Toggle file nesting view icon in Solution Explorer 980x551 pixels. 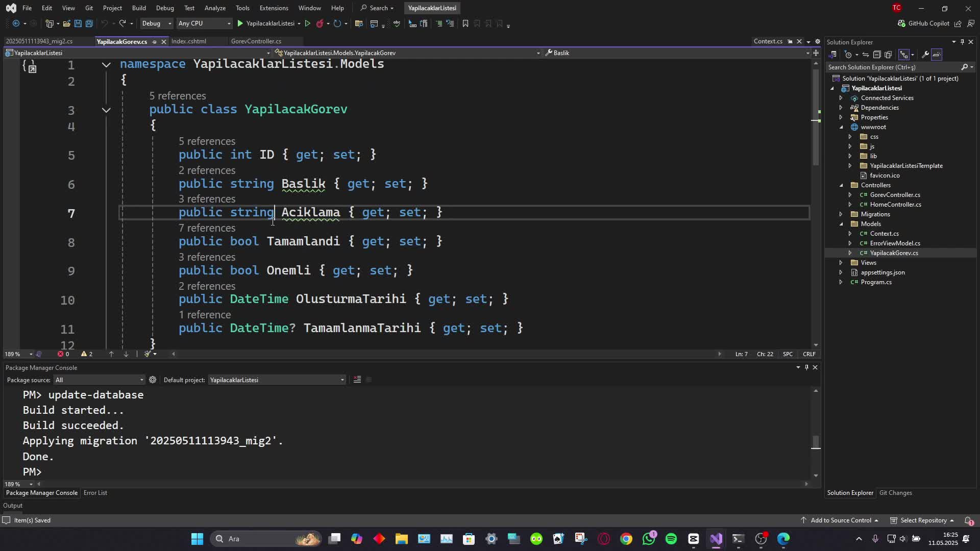[x=903, y=55]
